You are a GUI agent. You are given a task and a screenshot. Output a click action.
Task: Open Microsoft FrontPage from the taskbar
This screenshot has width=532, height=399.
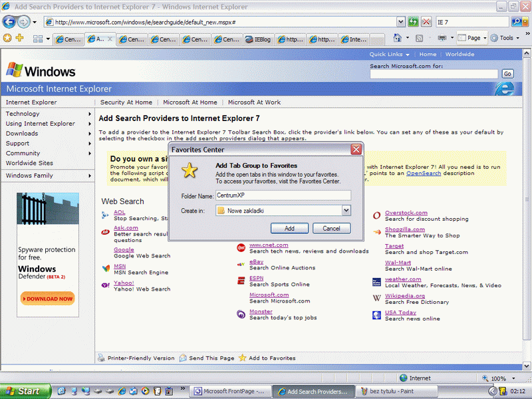point(231,392)
